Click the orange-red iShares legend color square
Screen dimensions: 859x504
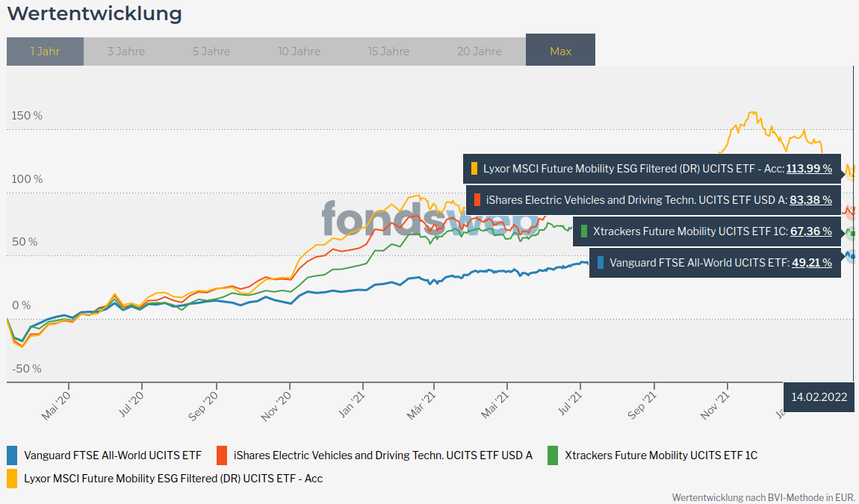(222, 455)
